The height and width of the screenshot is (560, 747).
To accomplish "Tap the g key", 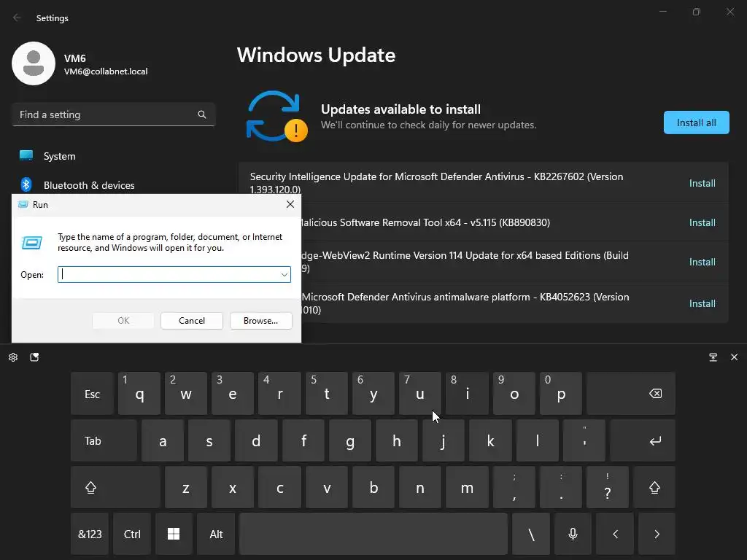I will 350,440.
